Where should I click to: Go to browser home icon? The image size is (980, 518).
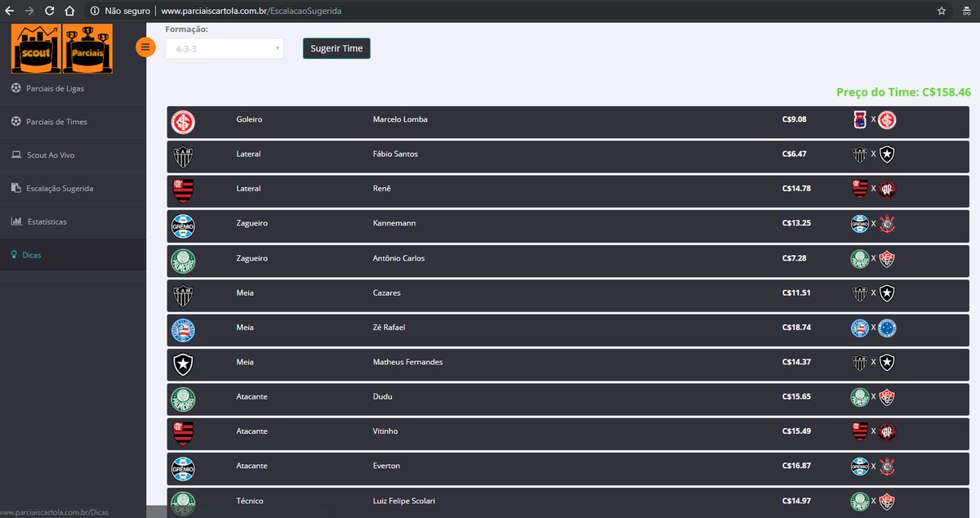pyautogui.click(x=70, y=11)
